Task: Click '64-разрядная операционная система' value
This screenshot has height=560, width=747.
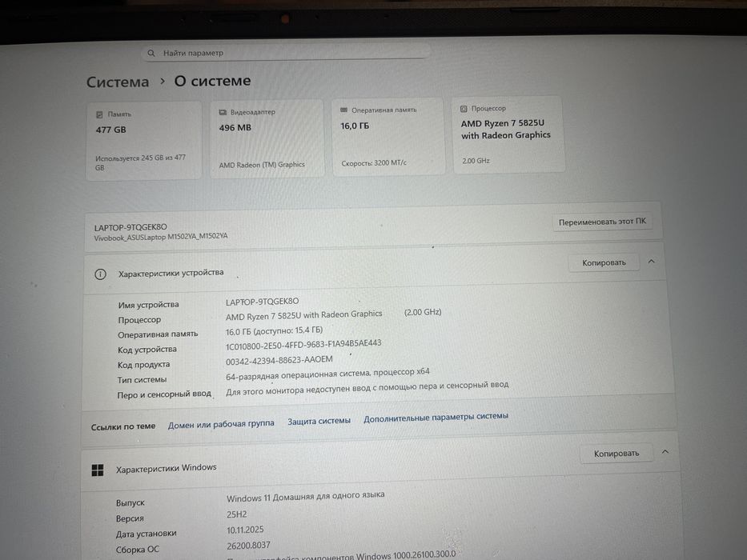Action: click(x=297, y=375)
